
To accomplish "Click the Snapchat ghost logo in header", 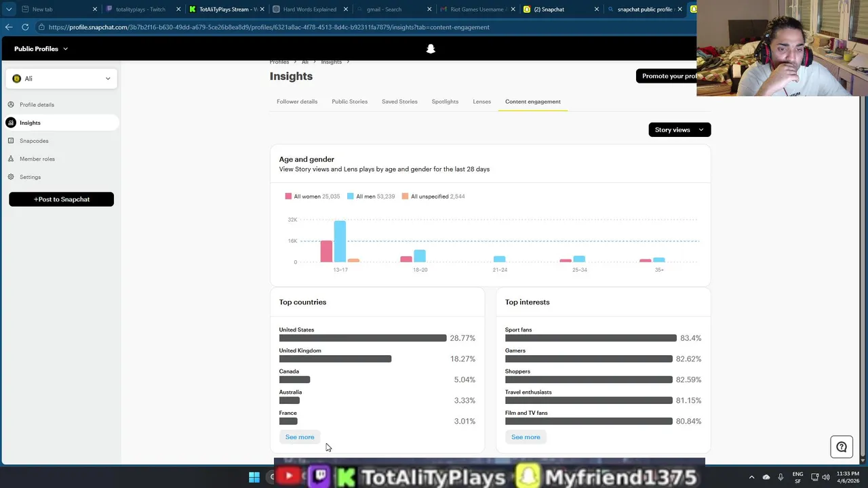I will tap(431, 49).
